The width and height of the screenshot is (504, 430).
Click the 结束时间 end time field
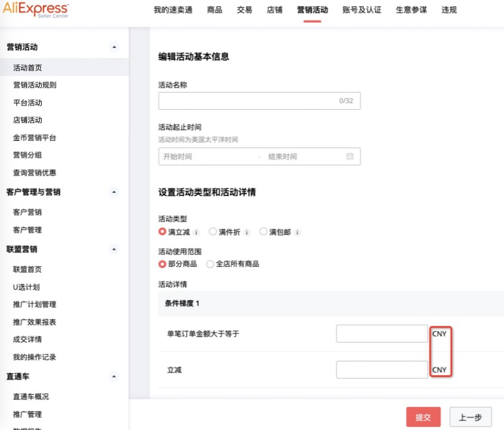283,157
